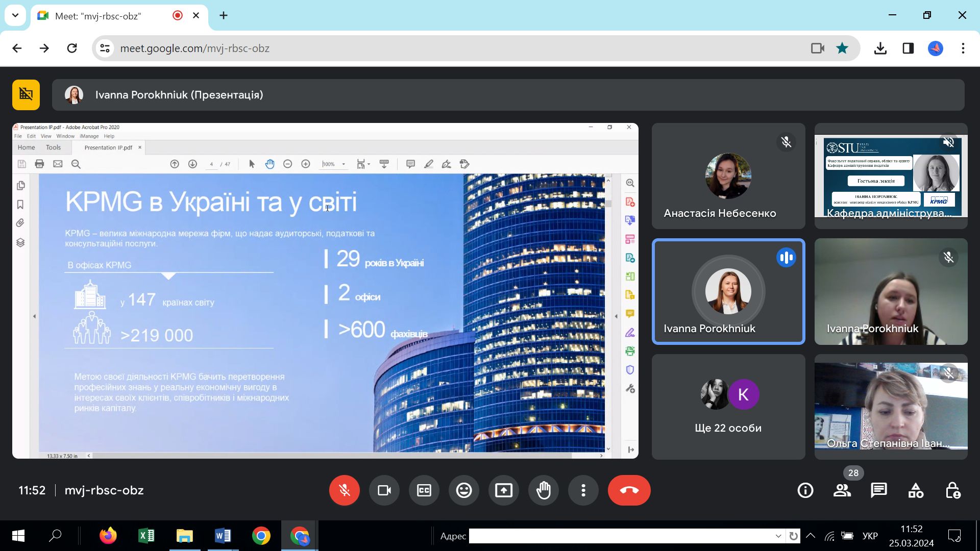Zoom in with the plus icon in Acrobat
The image size is (980, 551).
(306, 164)
